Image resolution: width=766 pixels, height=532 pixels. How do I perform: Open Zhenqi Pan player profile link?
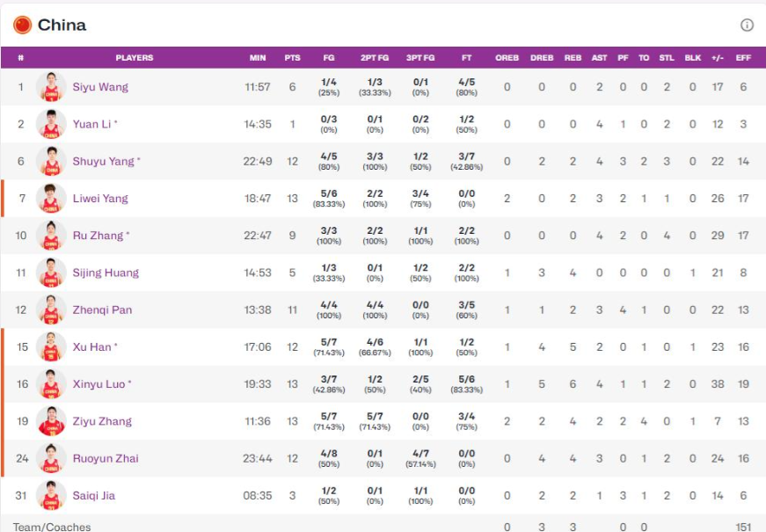click(102, 310)
